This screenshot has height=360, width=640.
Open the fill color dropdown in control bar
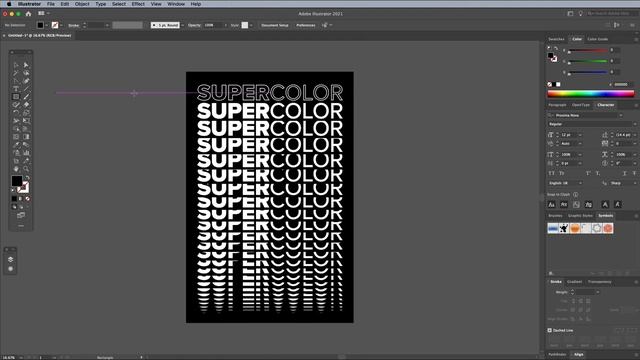(47, 25)
